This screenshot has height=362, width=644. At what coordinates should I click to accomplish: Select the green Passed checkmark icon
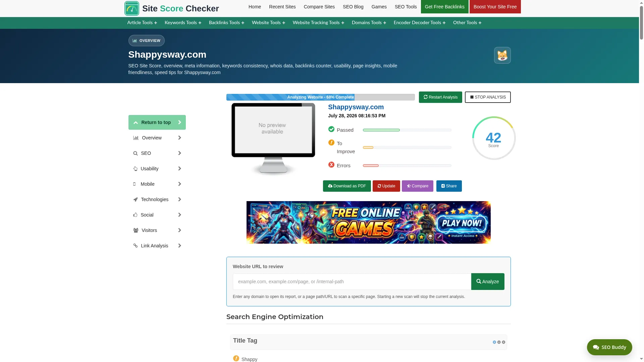(x=331, y=129)
